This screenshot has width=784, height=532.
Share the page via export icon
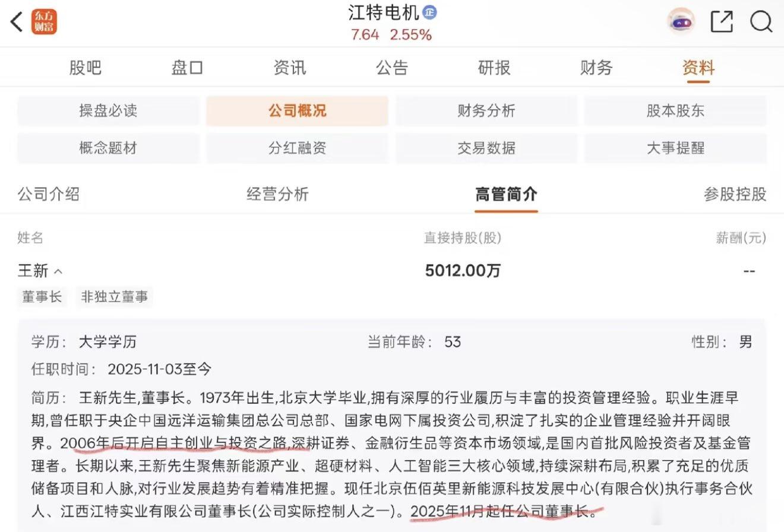click(x=722, y=22)
